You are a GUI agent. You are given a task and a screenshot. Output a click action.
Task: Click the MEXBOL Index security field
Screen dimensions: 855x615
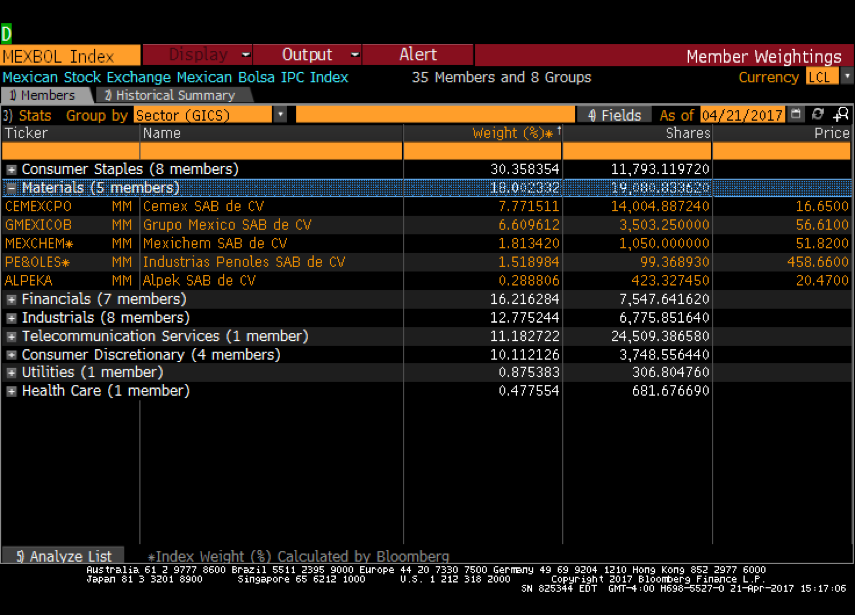(x=70, y=56)
